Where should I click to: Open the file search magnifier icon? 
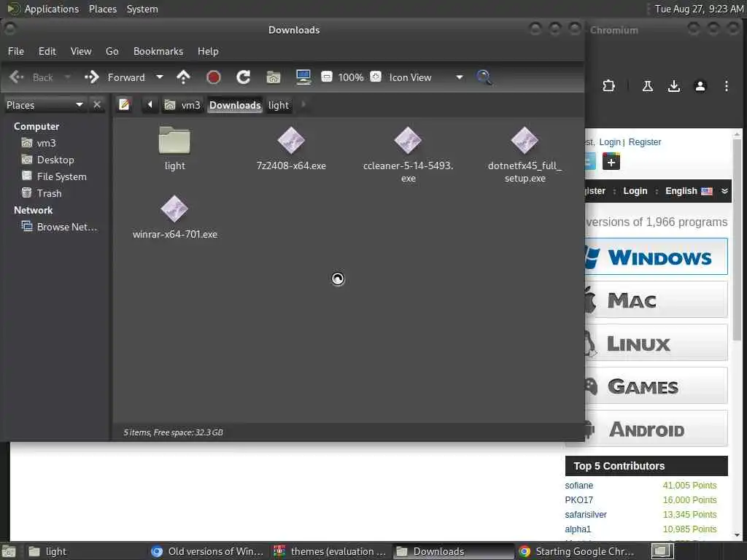(484, 77)
